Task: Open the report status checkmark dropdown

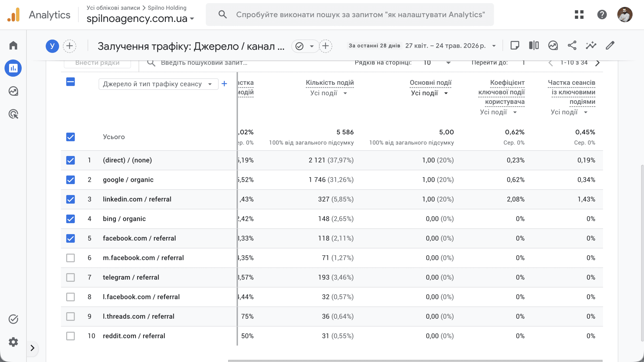Action: [x=305, y=46]
